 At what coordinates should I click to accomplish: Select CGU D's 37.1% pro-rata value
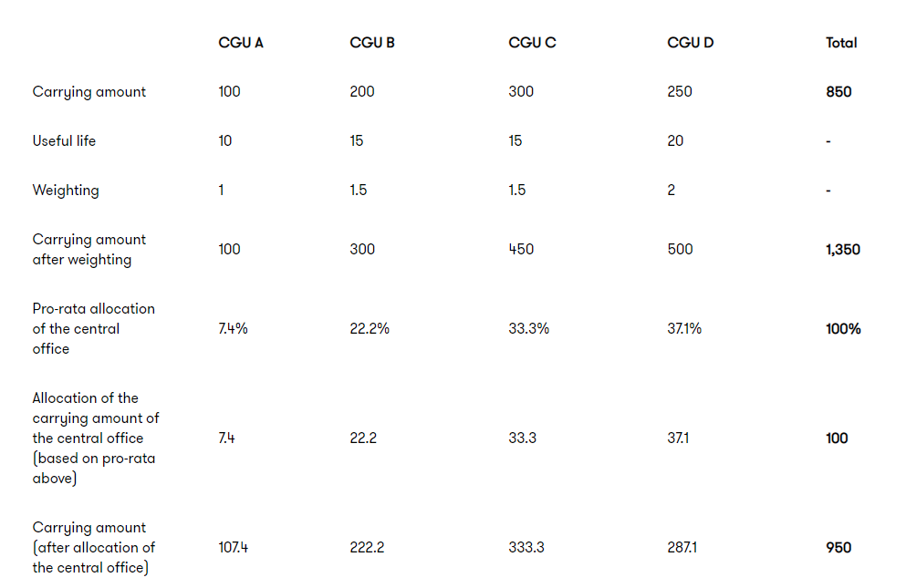(684, 329)
